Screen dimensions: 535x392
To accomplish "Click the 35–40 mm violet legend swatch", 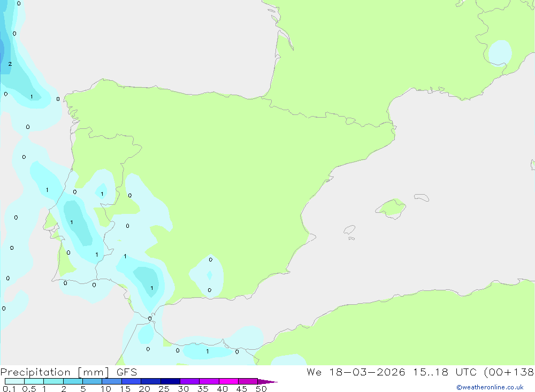I will (x=209, y=381).
